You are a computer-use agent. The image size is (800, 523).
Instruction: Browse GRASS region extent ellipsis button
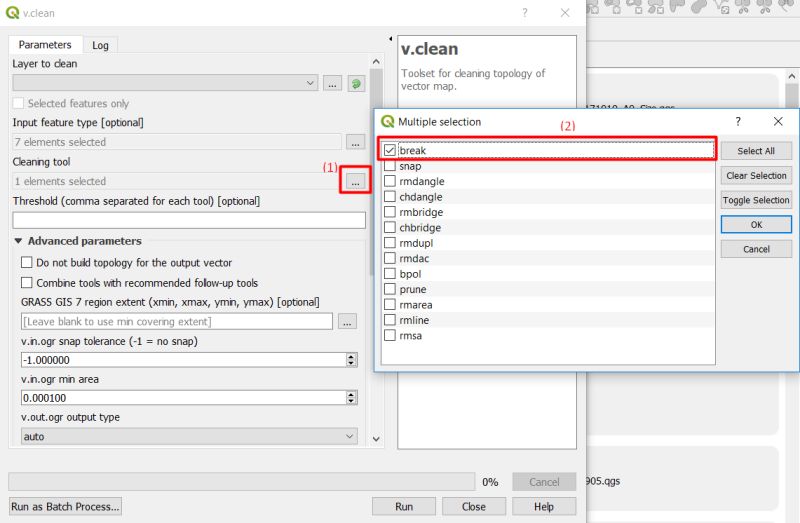[347, 321]
